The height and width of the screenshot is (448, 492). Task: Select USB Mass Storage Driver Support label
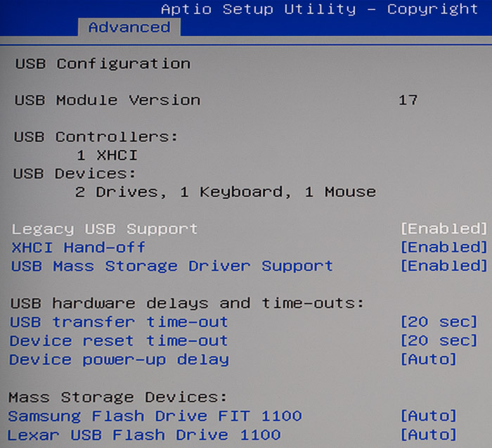(x=172, y=267)
